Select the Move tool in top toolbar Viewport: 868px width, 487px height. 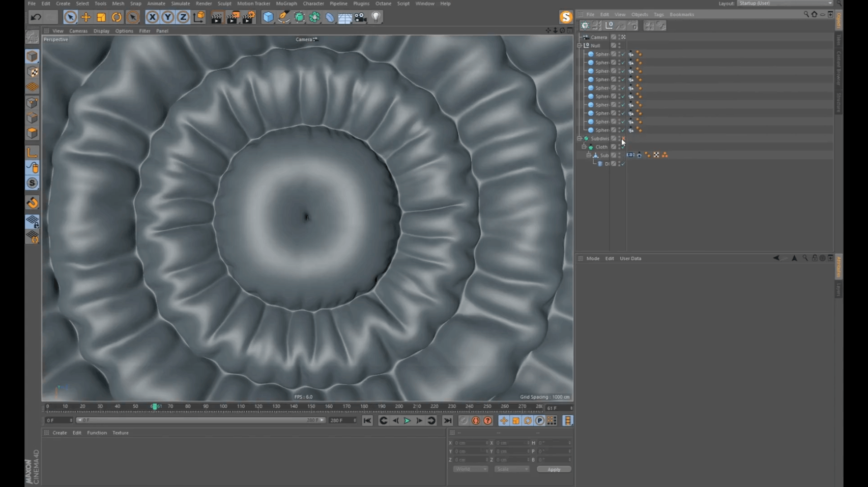[86, 17]
